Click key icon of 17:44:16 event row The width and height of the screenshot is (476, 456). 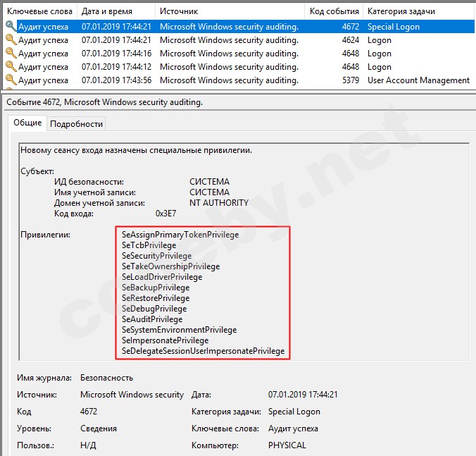click(11, 53)
